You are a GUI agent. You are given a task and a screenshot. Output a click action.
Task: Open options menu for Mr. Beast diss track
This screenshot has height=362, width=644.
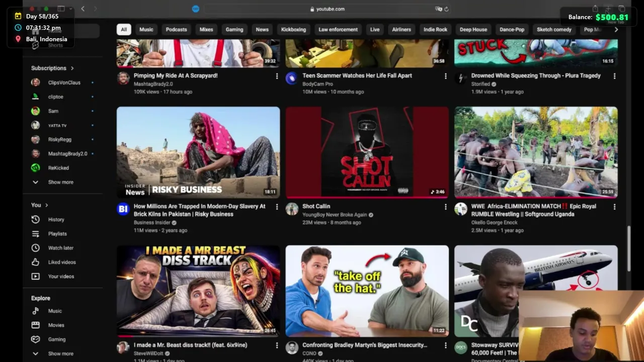pyautogui.click(x=276, y=345)
